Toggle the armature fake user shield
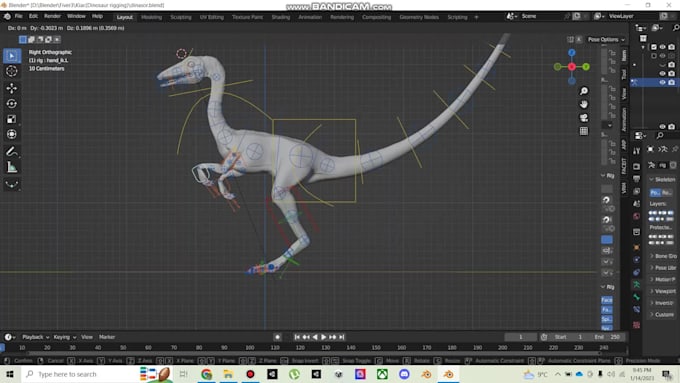 (673, 165)
